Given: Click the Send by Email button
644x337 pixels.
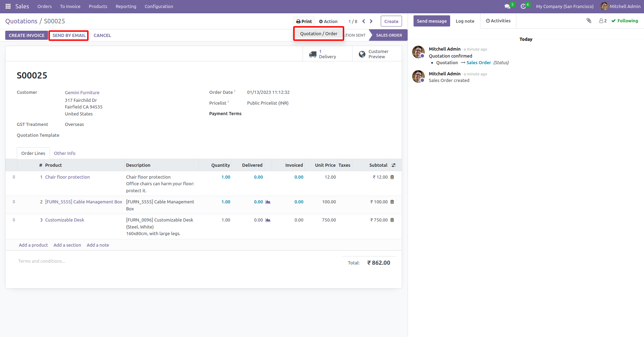Looking at the screenshot, I should 69,35.
